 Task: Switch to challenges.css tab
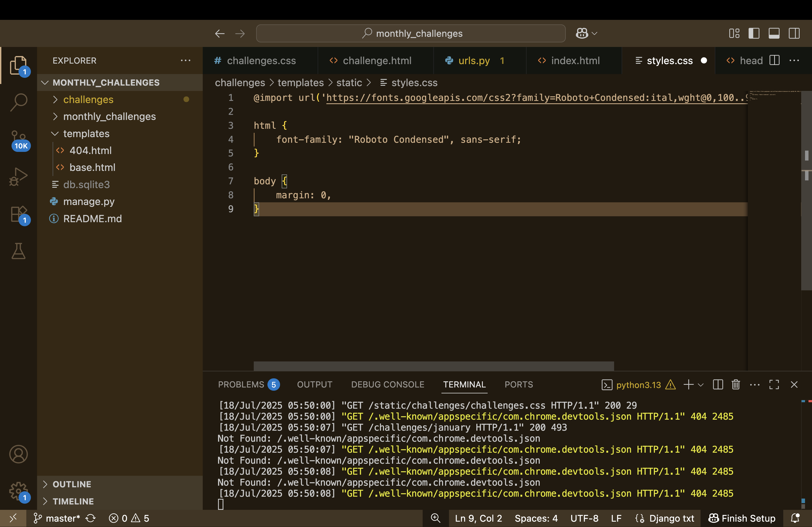pos(261,60)
